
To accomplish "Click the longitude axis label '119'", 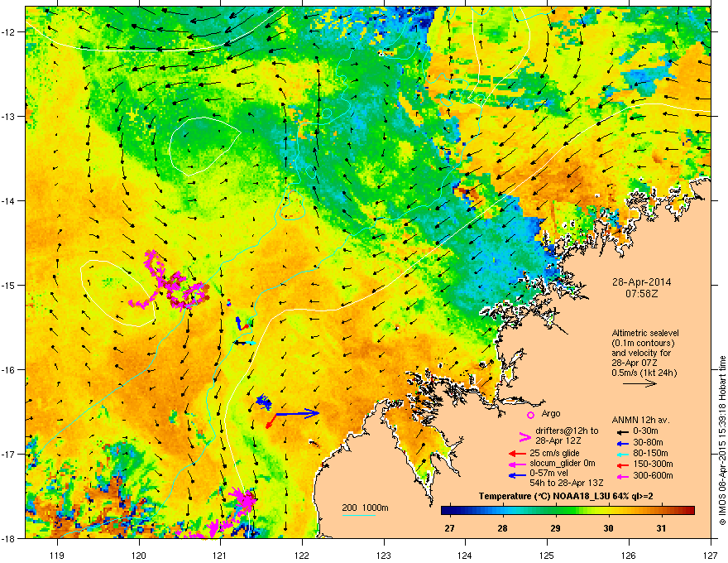I will pos(58,555).
